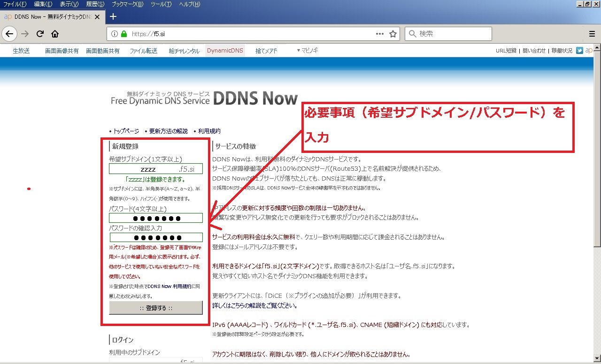Click the page scrollbar up arrow
The image size is (601, 364).
click(x=597, y=48)
